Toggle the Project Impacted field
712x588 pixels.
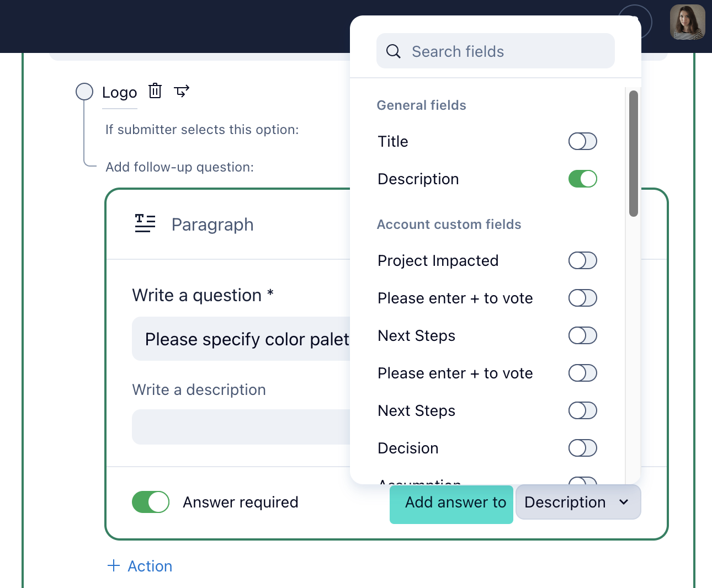[582, 260]
